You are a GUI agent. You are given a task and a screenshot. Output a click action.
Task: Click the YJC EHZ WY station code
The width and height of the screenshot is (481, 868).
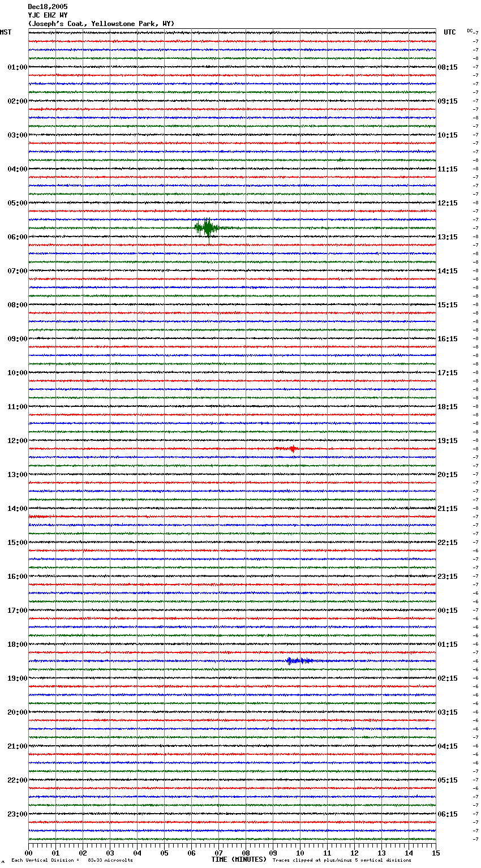tap(48, 15)
